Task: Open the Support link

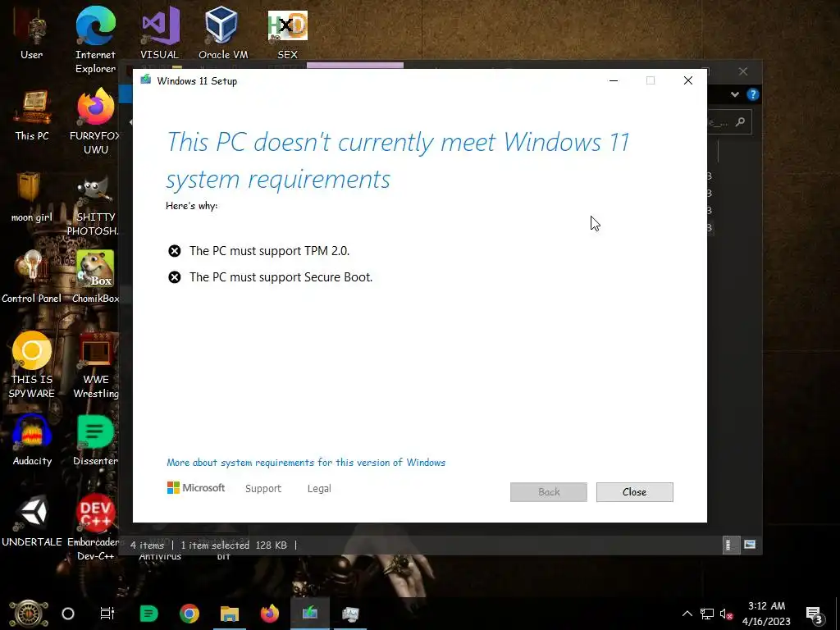Action: (263, 489)
